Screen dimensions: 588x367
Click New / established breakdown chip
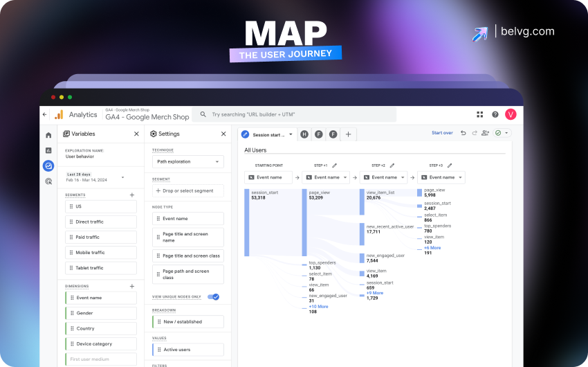tap(188, 321)
